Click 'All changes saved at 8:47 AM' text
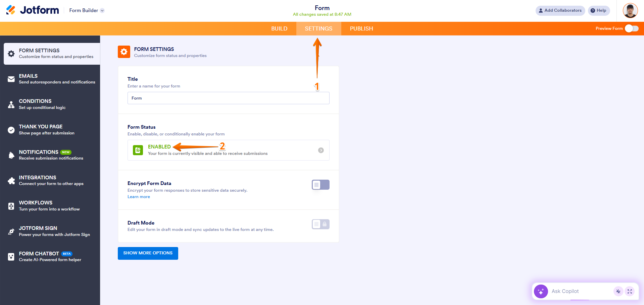The height and width of the screenshot is (305, 644). point(322,14)
